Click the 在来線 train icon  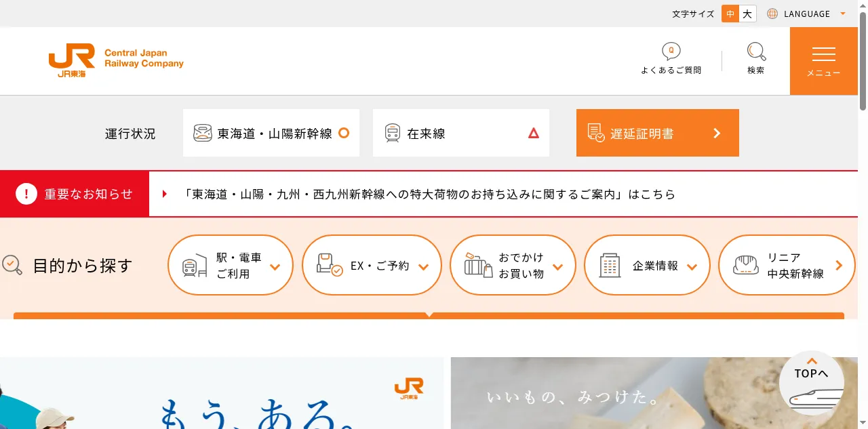393,133
